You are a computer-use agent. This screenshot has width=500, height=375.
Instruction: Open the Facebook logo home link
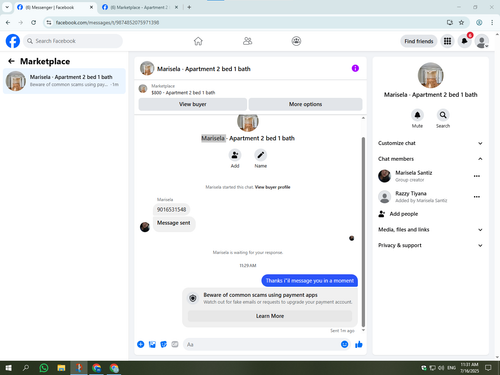pyautogui.click(x=13, y=41)
